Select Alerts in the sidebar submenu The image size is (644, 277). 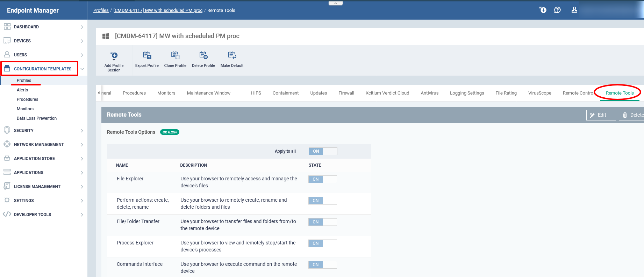(22, 90)
